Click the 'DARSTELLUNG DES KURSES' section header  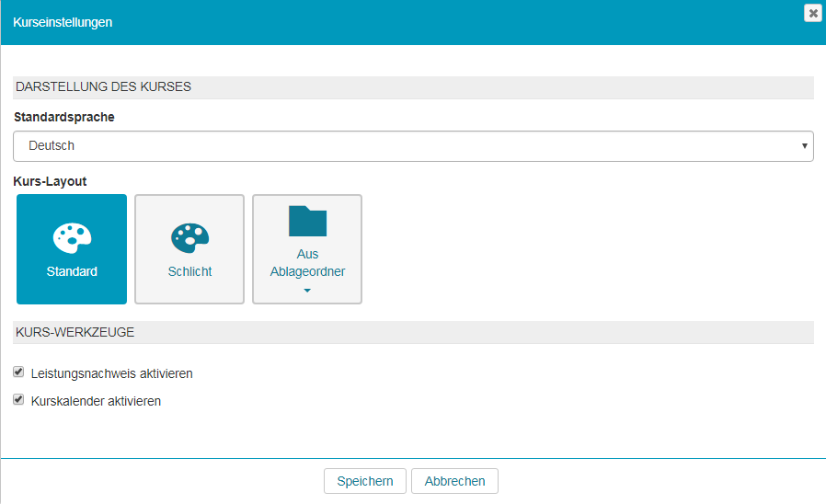tap(103, 87)
